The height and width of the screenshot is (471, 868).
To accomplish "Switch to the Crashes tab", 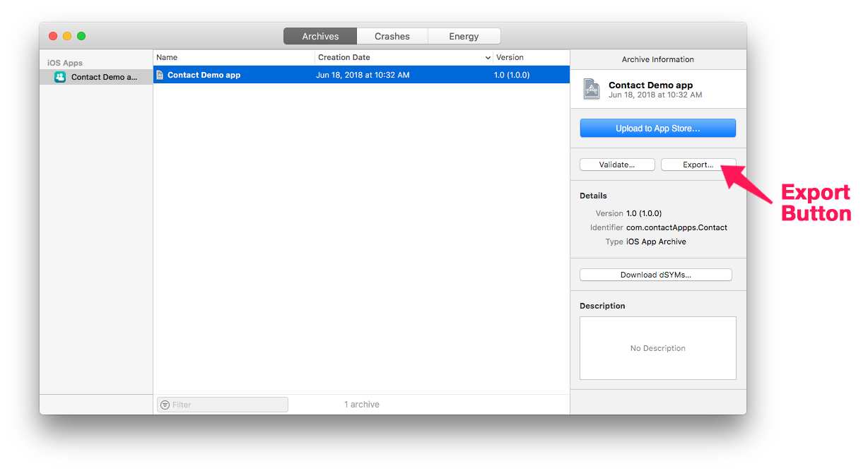I will coord(392,36).
